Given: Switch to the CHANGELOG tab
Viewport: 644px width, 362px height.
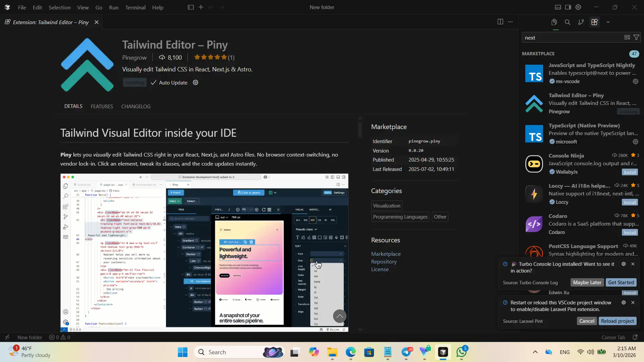Looking at the screenshot, I should 136,107.
